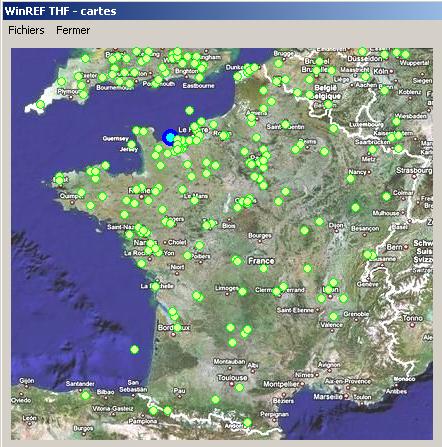
Task: Select the green marker over Bordeaux
Action: (177, 327)
